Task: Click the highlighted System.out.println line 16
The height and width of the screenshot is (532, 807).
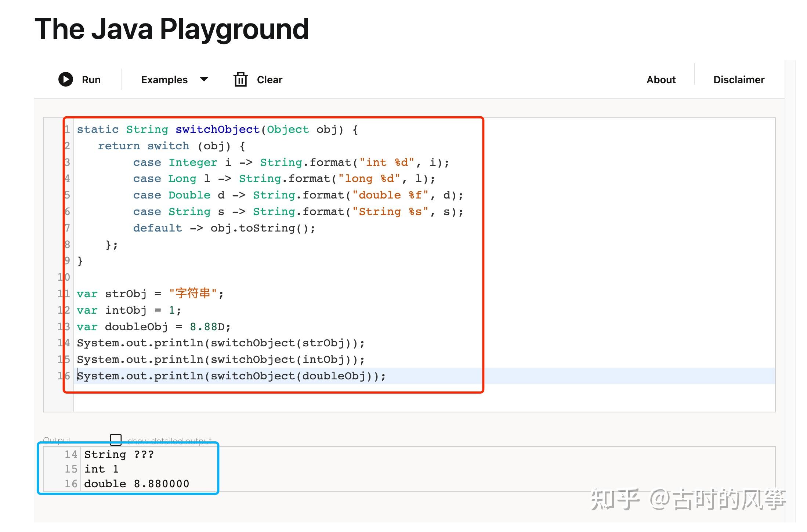Action: [231, 375]
